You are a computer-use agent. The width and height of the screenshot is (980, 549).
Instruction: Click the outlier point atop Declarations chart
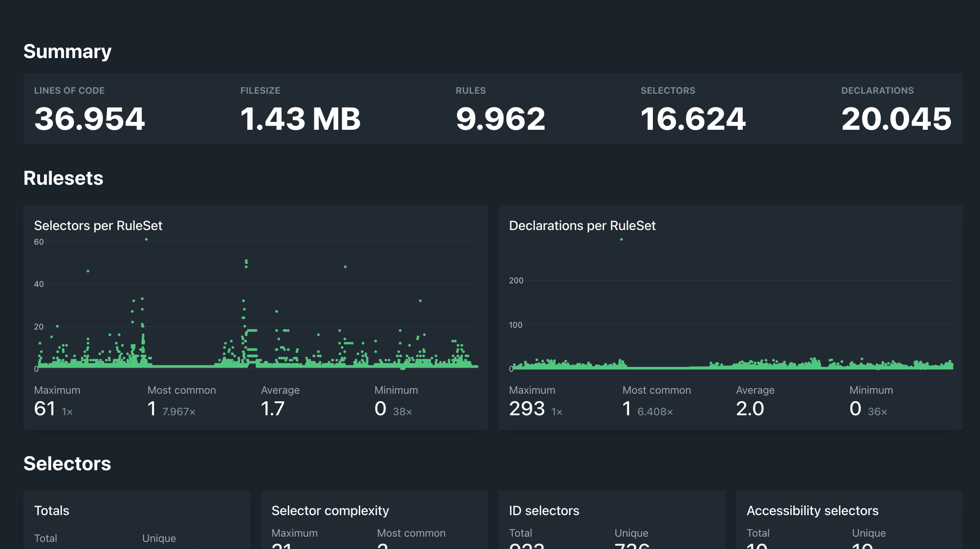pyautogui.click(x=621, y=239)
